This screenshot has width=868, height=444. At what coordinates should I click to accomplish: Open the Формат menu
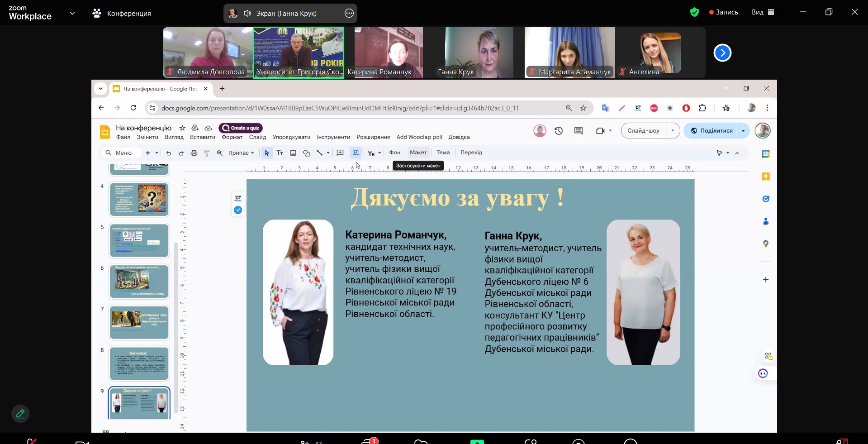232,137
